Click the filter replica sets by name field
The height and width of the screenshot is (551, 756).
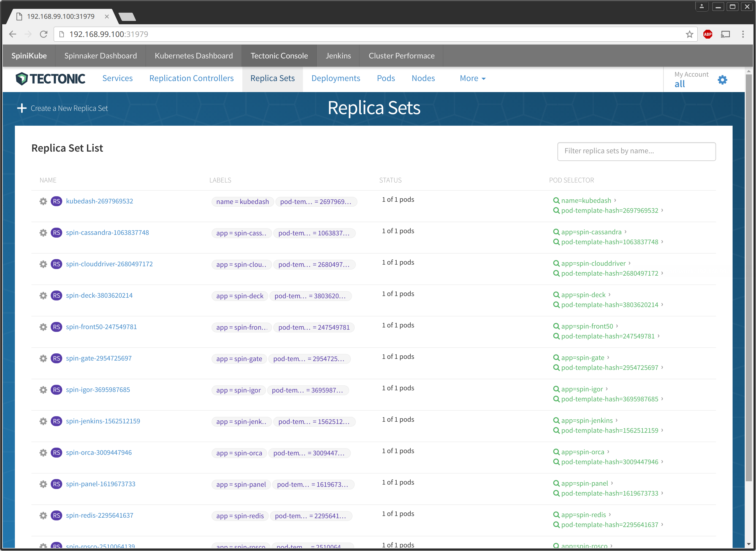[636, 151]
